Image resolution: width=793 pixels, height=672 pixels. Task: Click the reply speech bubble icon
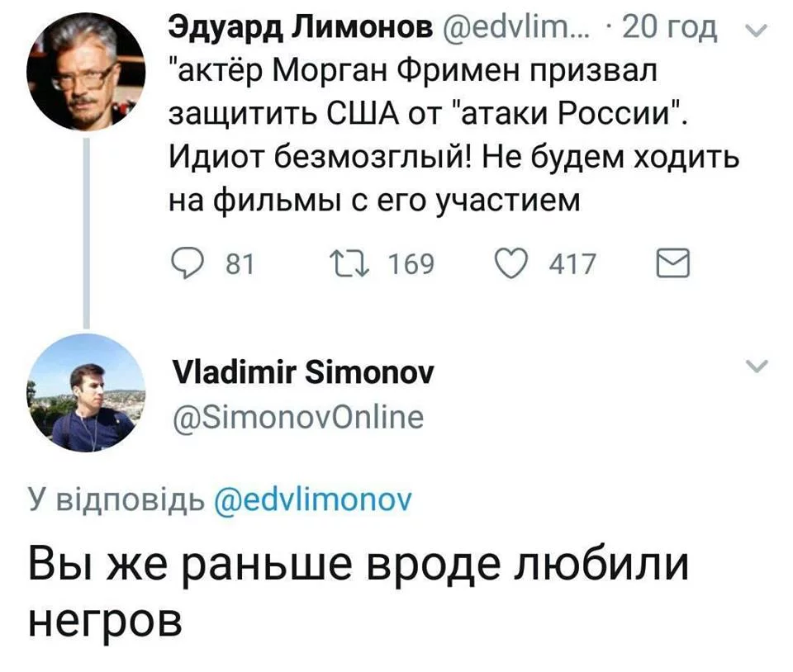point(188,264)
